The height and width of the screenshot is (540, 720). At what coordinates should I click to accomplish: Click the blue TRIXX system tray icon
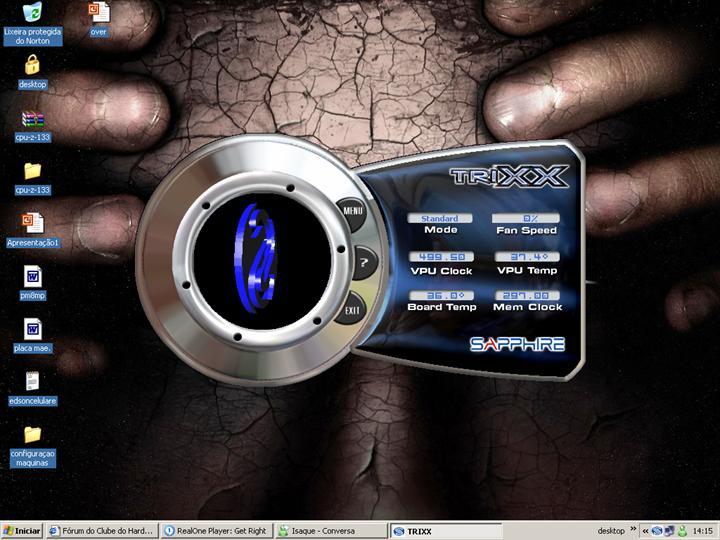[x=657, y=531]
